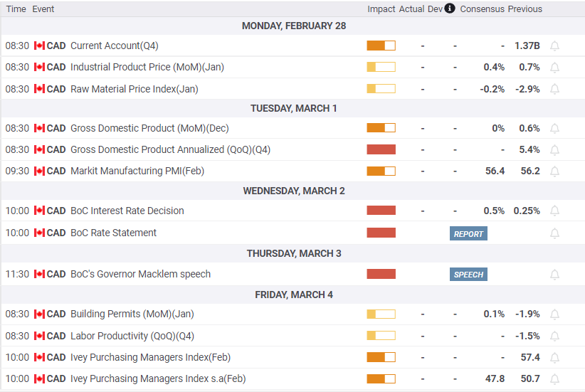Expand the Ivey Purchasing Managers Index(Feb) row
The image size is (585, 392).
[292, 357]
